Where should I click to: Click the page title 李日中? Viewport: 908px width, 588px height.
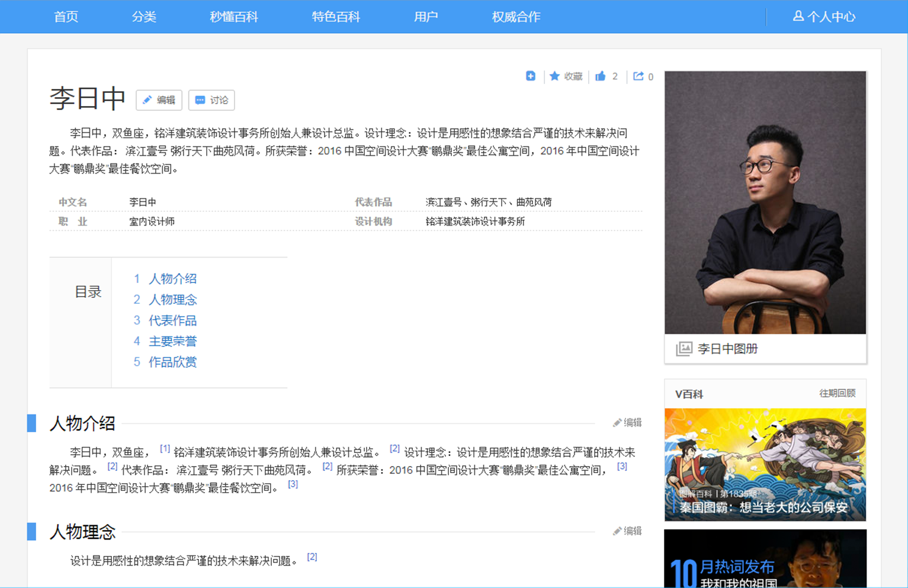coord(88,98)
